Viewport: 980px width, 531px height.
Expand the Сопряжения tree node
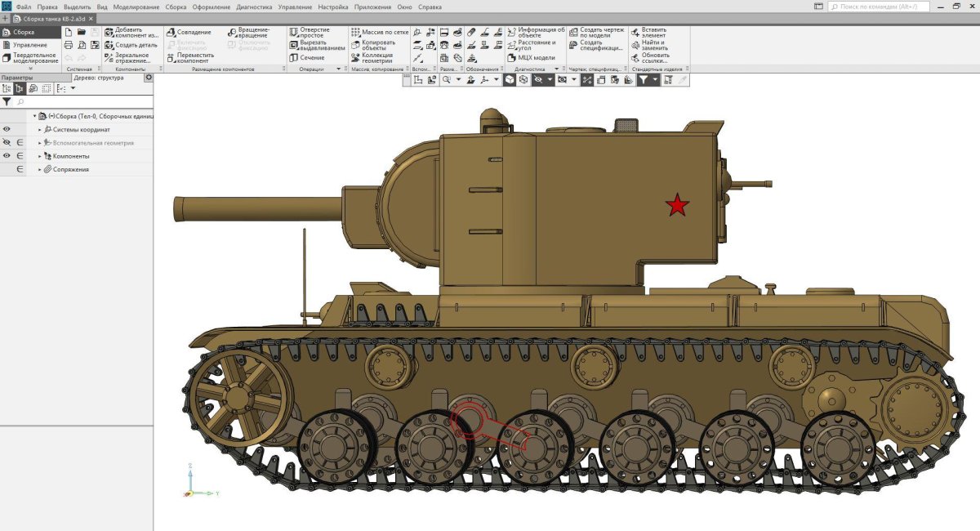coord(39,169)
